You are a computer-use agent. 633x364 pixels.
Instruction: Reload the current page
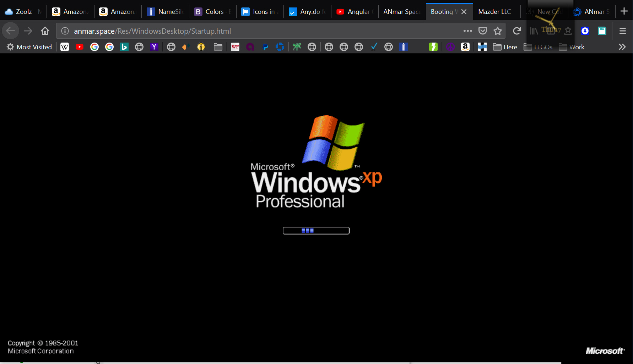517,31
